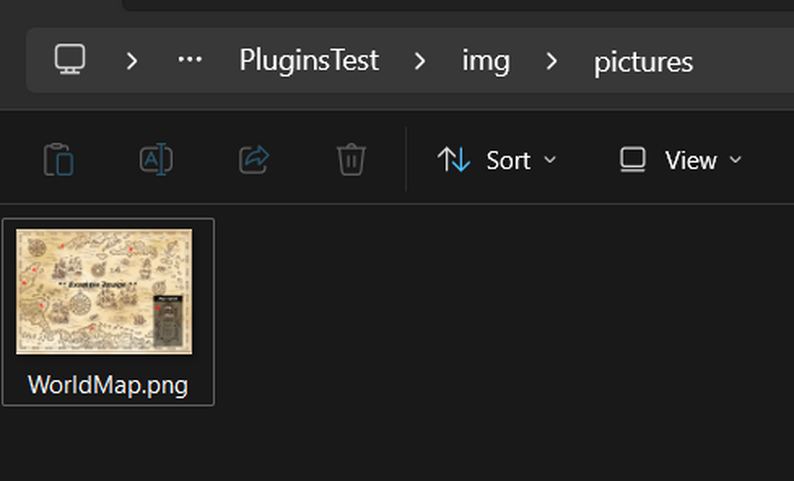Delete using the trash can icon
Image resolution: width=794 pixels, height=481 pixels.
coord(351,160)
